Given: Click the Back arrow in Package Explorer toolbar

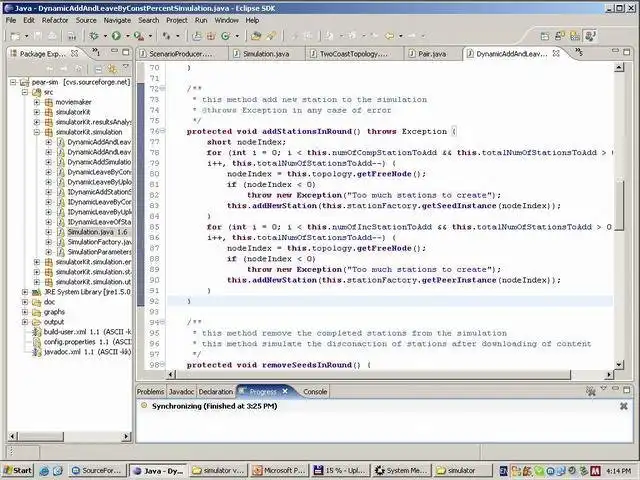Looking at the screenshot, I should tap(50, 69).
